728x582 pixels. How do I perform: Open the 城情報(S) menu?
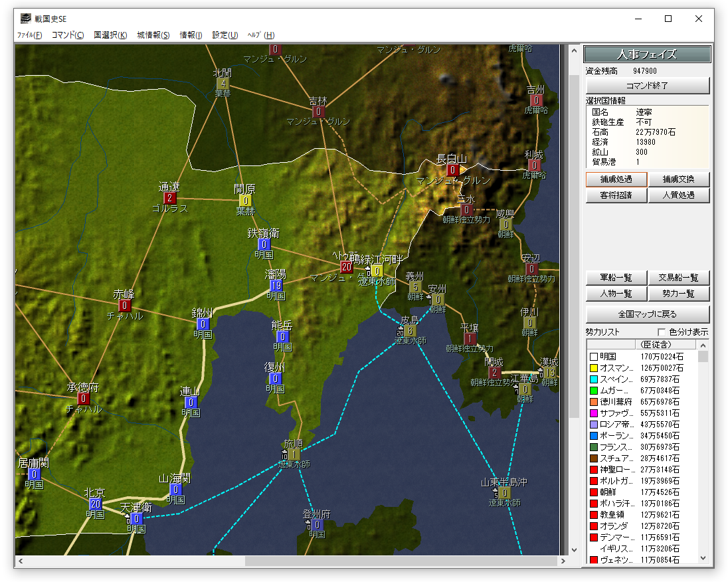(x=153, y=35)
